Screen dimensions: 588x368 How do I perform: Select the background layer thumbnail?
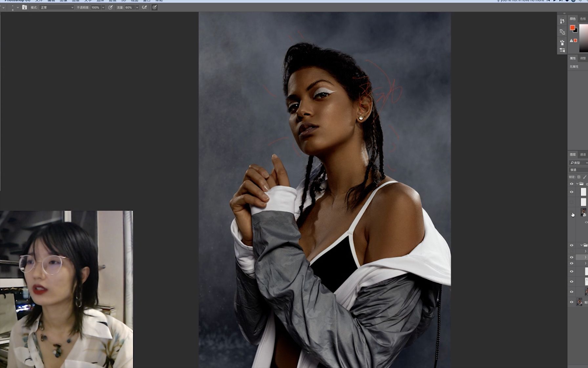point(579,302)
